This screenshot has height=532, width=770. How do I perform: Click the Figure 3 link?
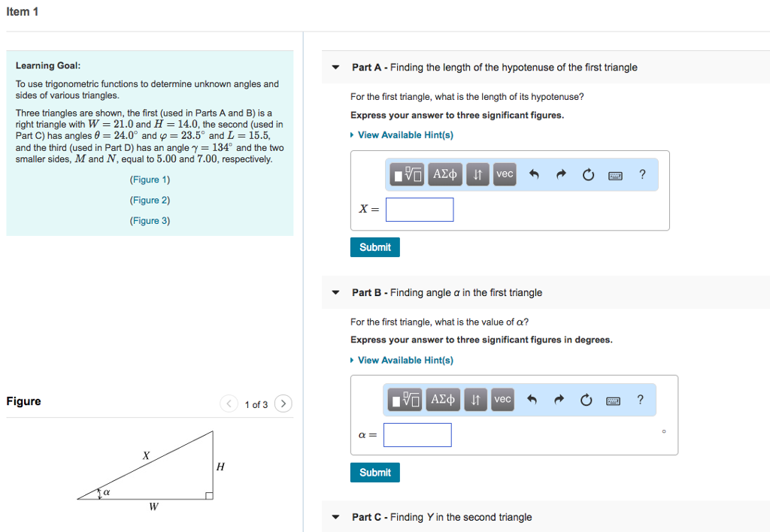click(x=149, y=220)
